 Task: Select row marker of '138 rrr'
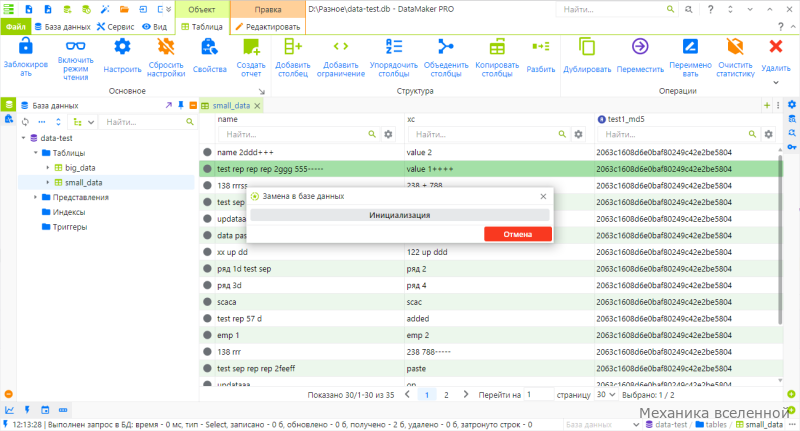(x=207, y=352)
